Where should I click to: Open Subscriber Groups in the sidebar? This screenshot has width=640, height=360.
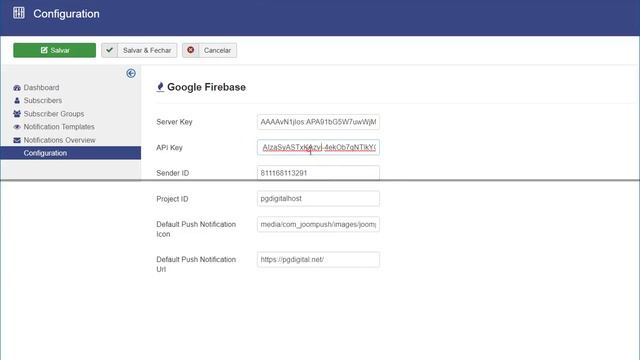click(x=54, y=113)
